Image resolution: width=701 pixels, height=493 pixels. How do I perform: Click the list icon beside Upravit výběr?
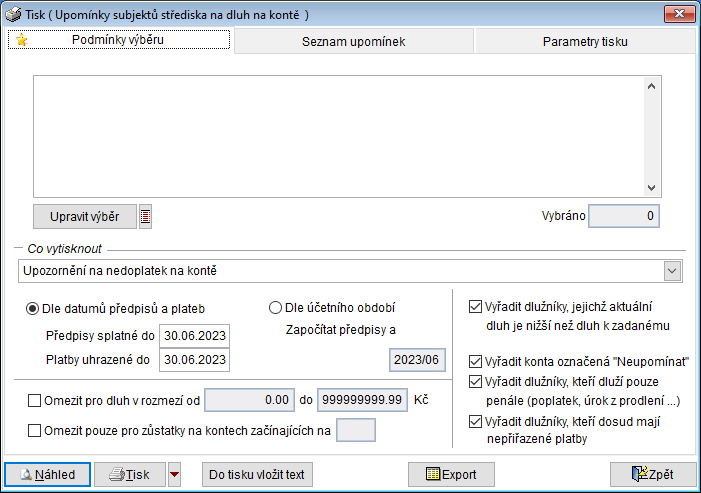tap(145, 216)
